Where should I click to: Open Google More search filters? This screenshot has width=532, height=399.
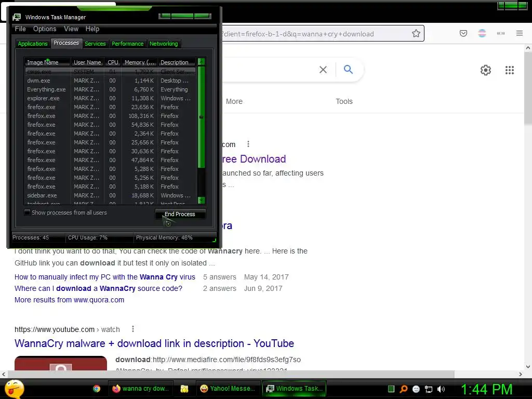pyautogui.click(x=234, y=101)
